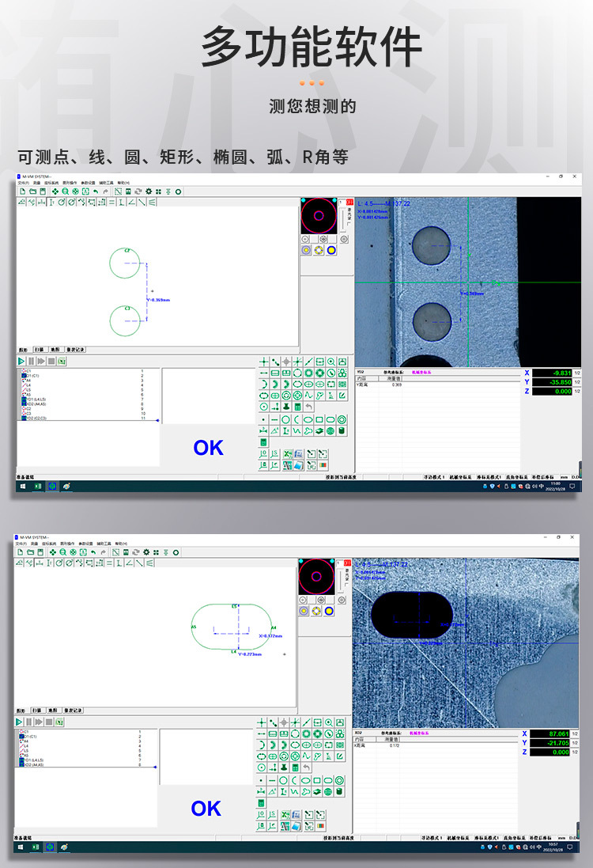The image size is (593, 868).
Task: Select C3 in the upper window's element list
Action: click(x=27, y=413)
